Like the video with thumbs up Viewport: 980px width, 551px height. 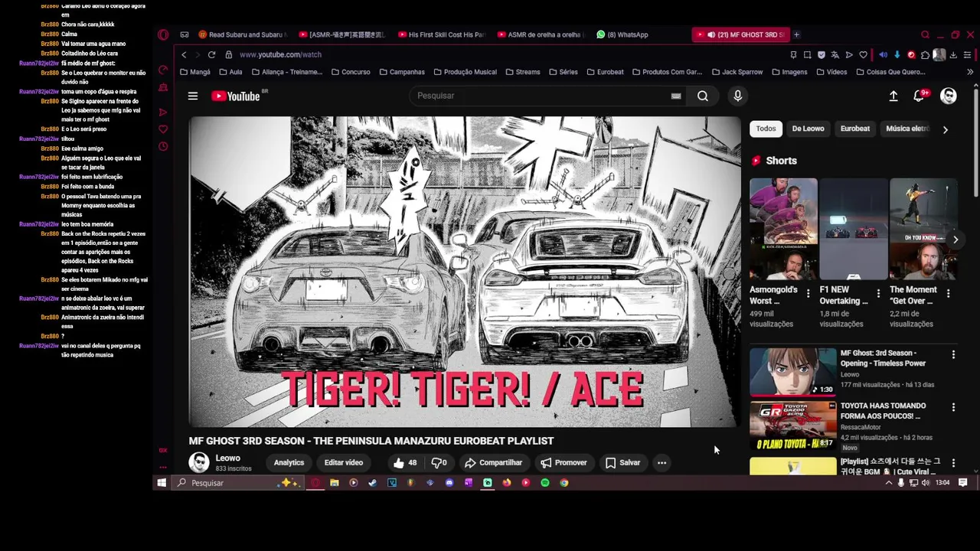pyautogui.click(x=405, y=462)
